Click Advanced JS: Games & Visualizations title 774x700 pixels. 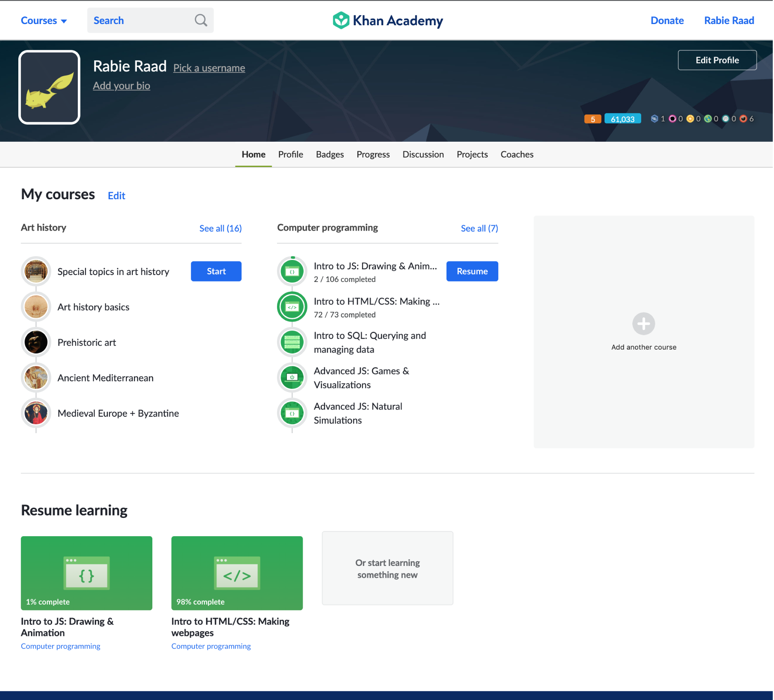361,378
